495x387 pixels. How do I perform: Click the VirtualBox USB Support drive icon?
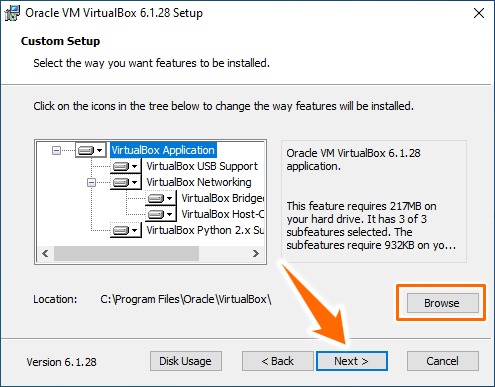(126, 166)
